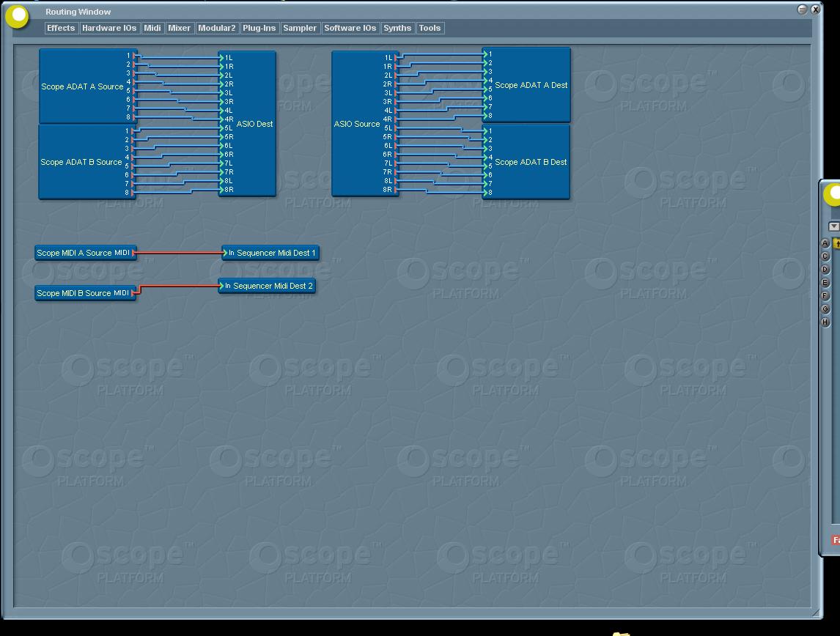
Task: Click ASIO Dest input port 1L
Action: (x=222, y=57)
